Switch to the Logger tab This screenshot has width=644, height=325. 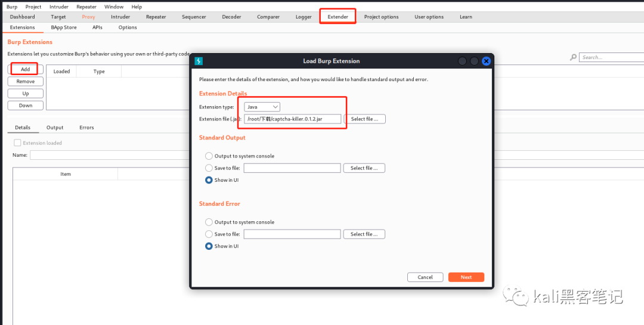(304, 17)
